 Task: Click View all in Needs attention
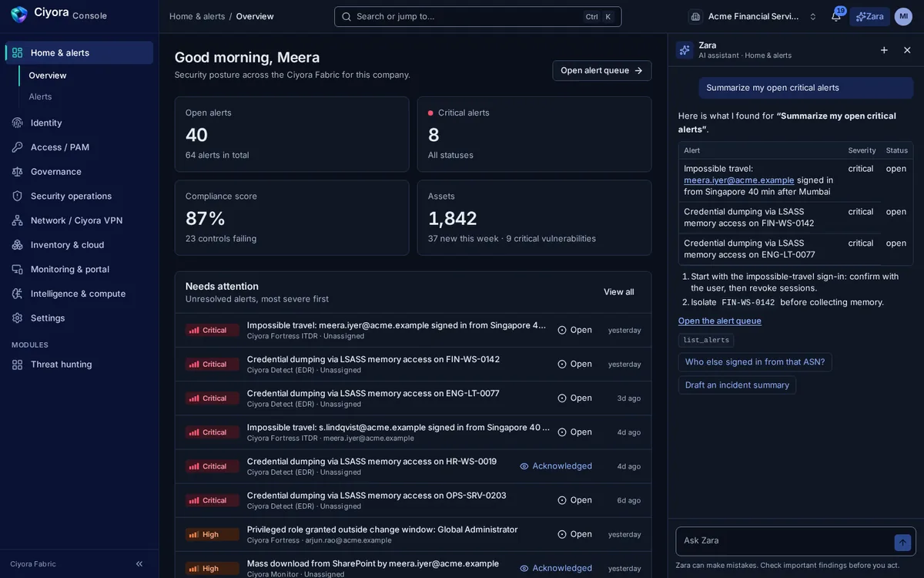[x=619, y=292]
